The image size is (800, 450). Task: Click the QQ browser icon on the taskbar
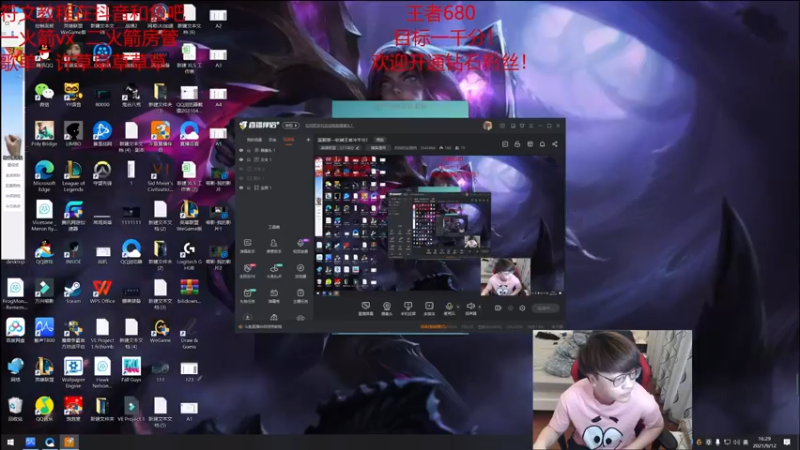coord(49,442)
